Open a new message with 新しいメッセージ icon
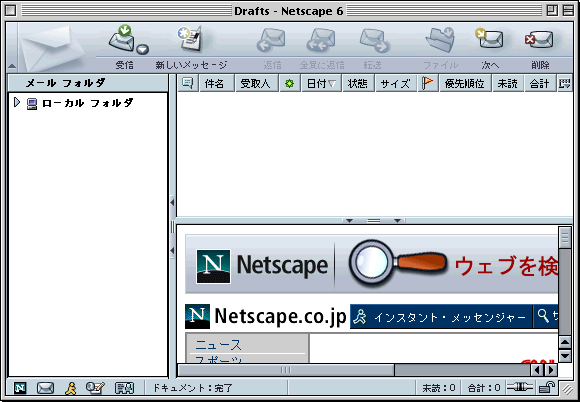 190,38
